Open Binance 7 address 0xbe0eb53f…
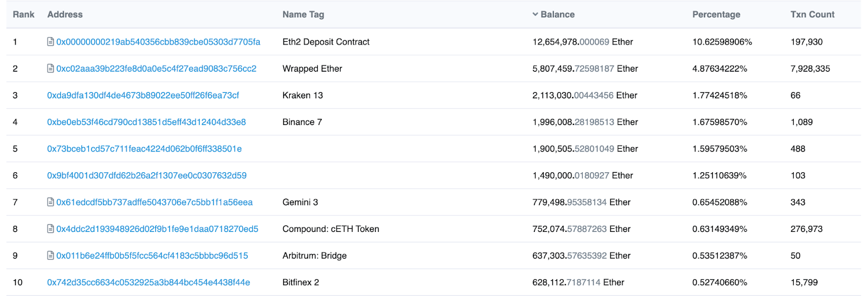This screenshot has width=868, height=296. [146, 122]
